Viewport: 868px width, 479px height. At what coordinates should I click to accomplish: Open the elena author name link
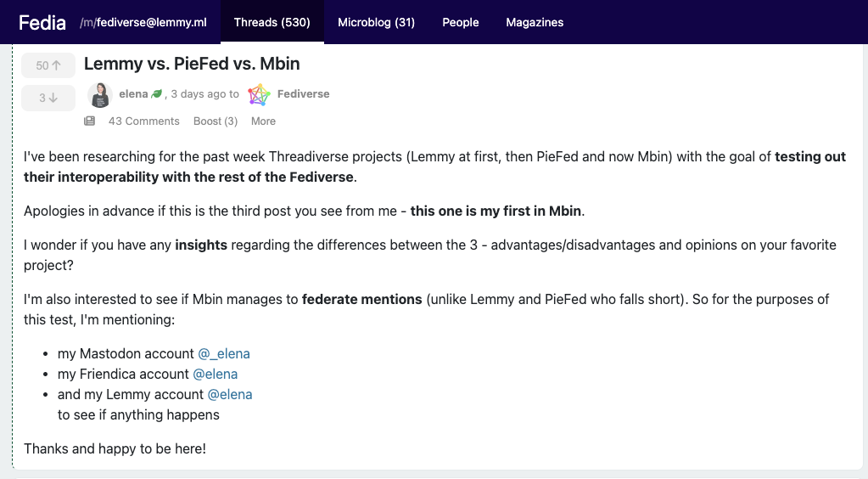click(x=133, y=94)
